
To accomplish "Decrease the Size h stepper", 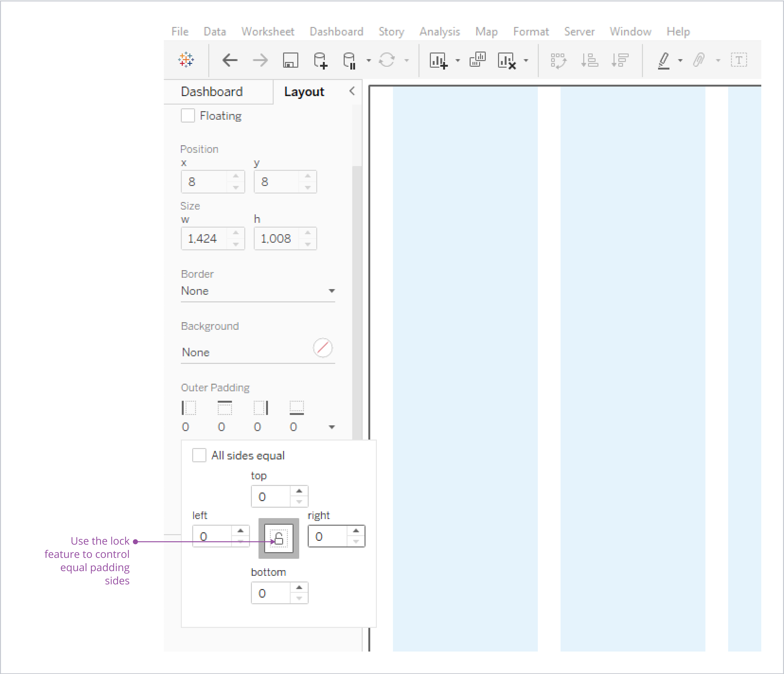I will point(308,244).
